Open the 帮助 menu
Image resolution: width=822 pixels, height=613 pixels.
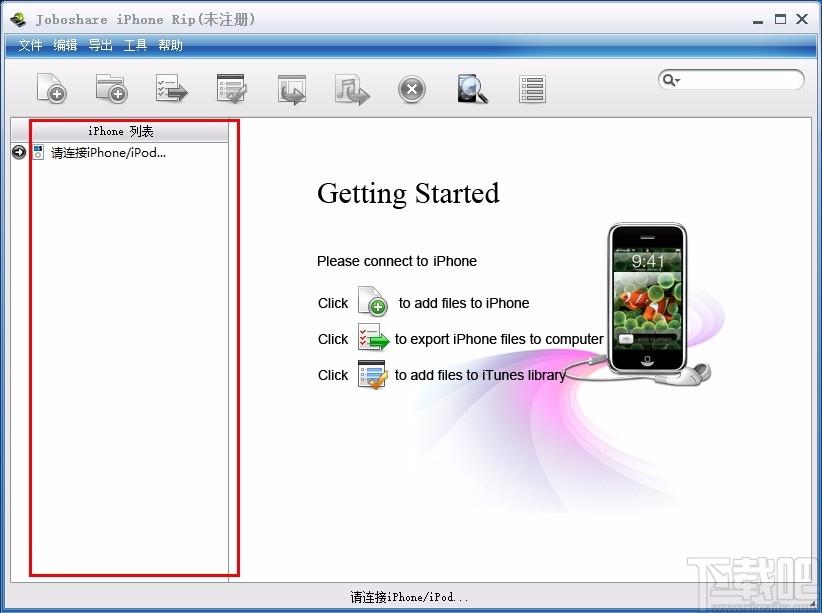click(x=170, y=45)
